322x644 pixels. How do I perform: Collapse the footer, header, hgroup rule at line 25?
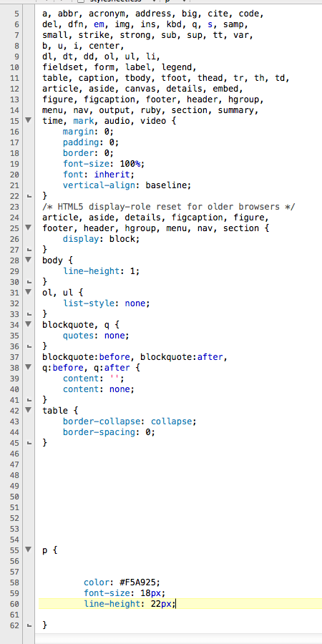[x=29, y=228]
